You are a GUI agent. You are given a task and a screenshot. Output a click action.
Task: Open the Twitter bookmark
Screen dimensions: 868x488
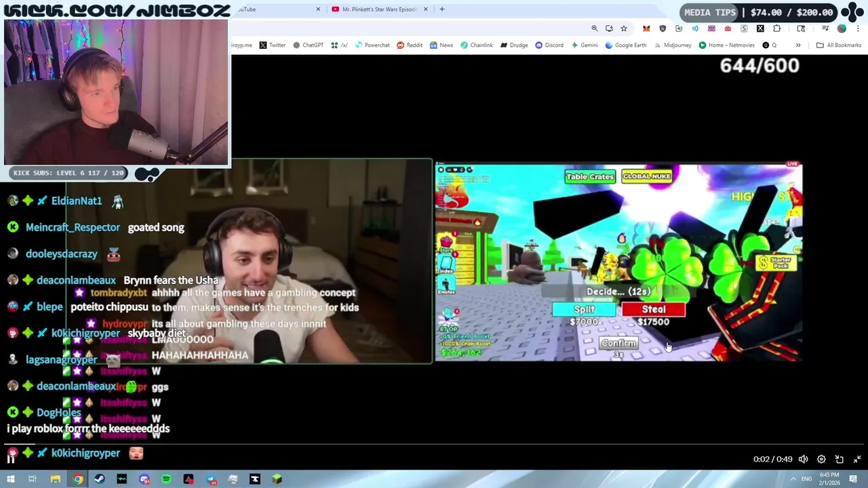click(272, 45)
